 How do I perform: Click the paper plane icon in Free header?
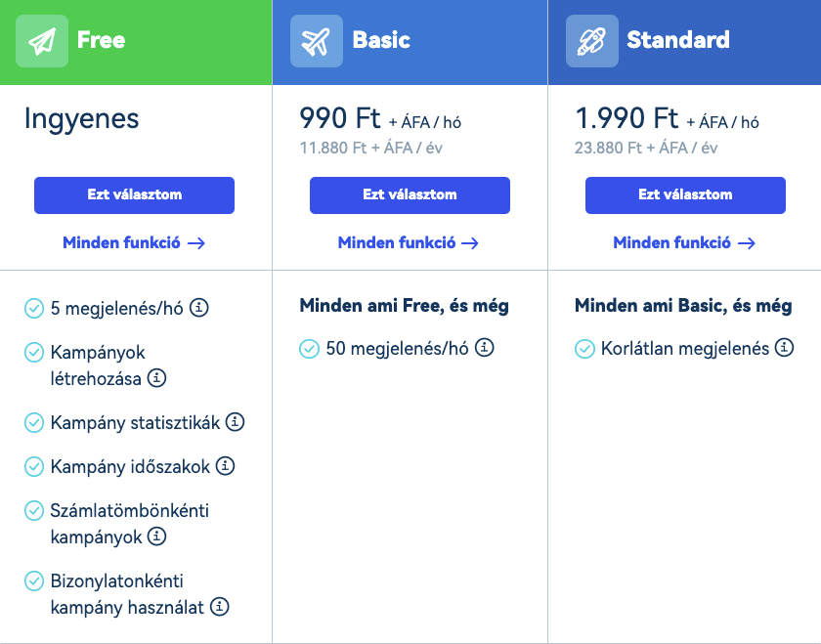coord(42,41)
